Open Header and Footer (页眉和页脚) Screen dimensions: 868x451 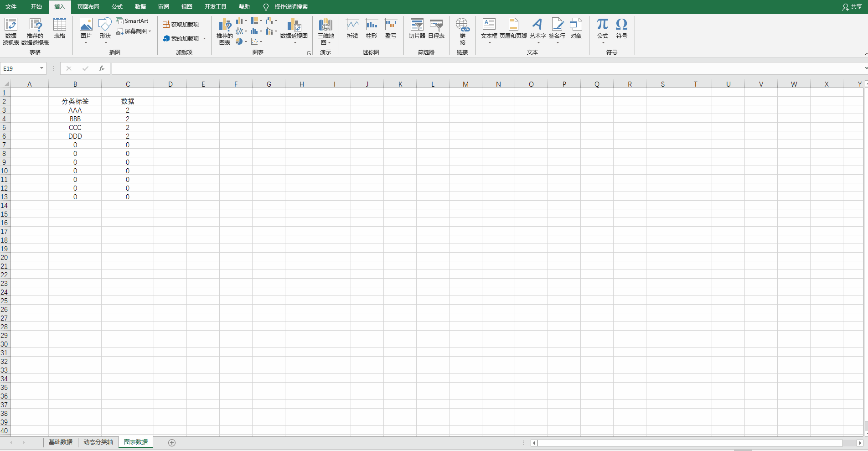tap(513, 28)
